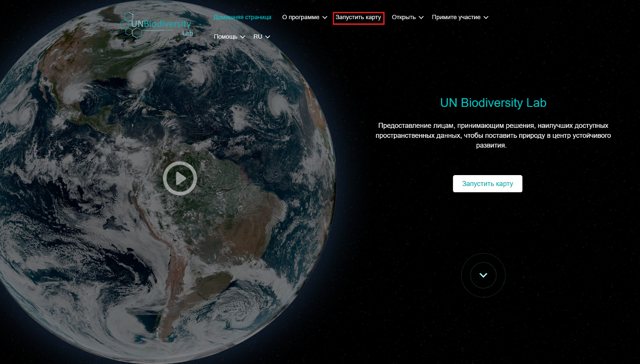Open the О программе menu label
Screen dimensions: 640x364
pos(301,17)
